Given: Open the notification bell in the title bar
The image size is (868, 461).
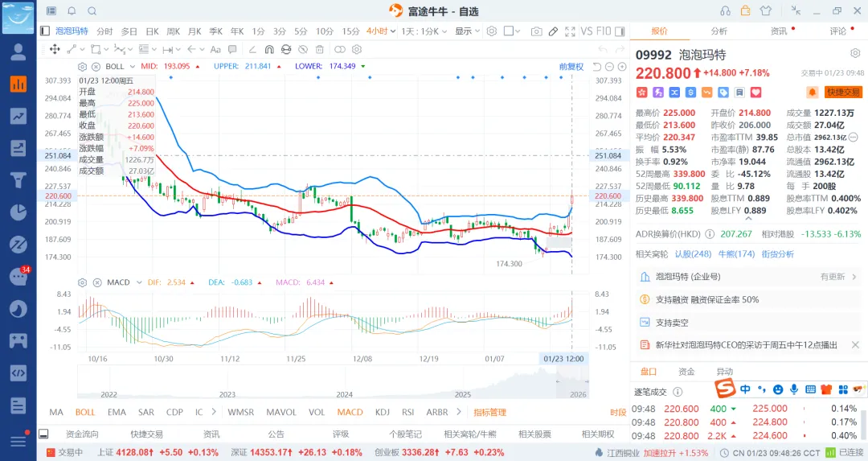Looking at the screenshot, I should pyautogui.click(x=72, y=10).
